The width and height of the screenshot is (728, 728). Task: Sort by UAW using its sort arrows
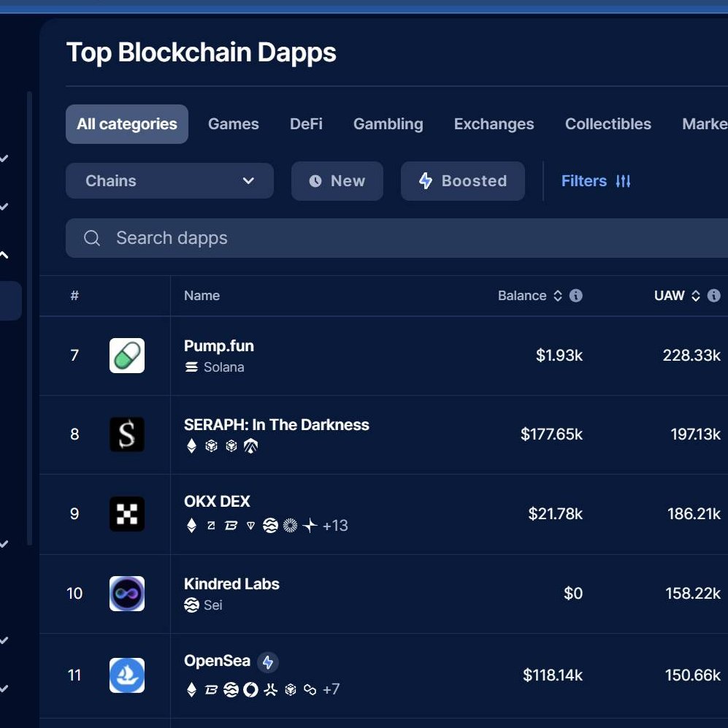[695, 296]
